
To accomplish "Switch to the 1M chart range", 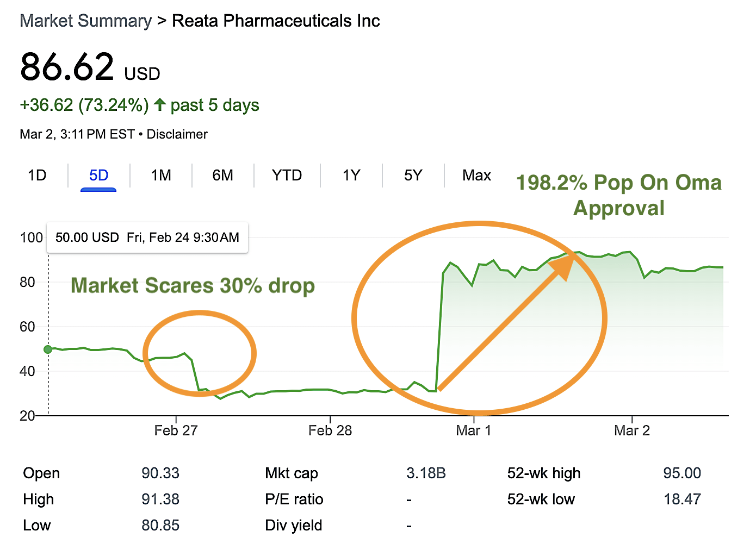I will (x=161, y=176).
